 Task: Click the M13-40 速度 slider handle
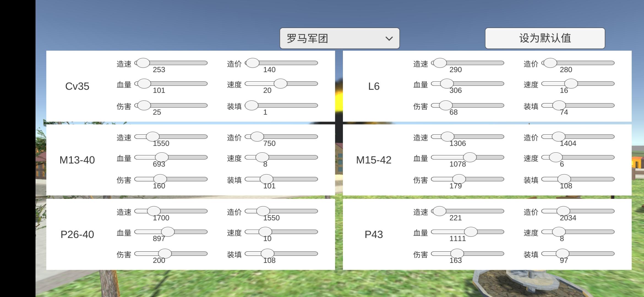[x=262, y=157]
